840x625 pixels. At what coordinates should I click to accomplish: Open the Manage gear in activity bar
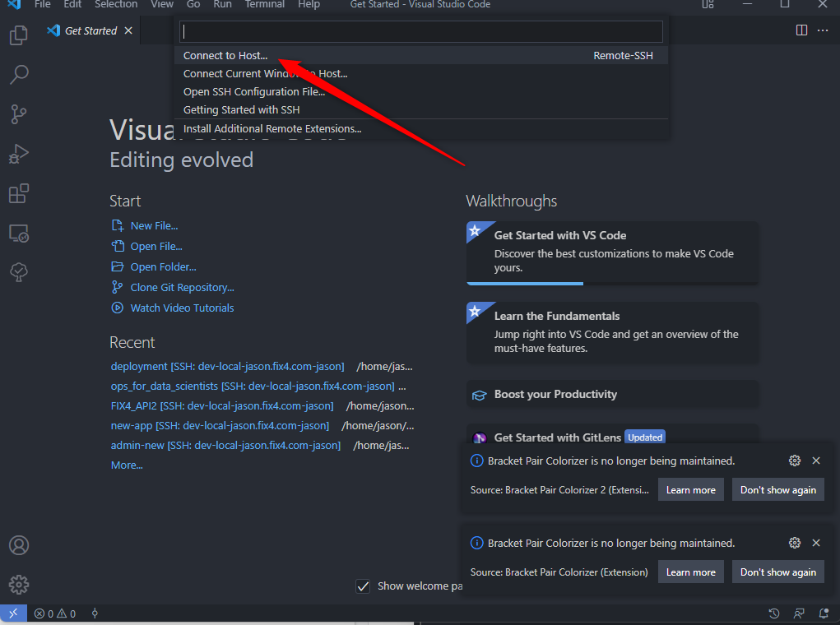pyautogui.click(x=19, y=585)
